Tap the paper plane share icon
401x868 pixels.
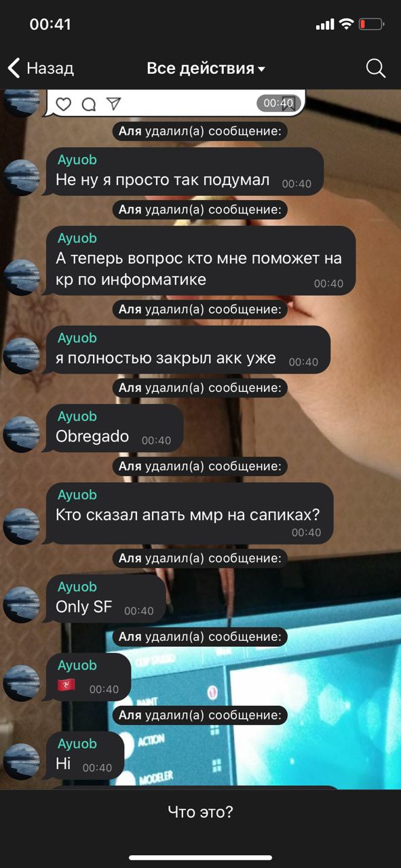(x=114, y=104)
